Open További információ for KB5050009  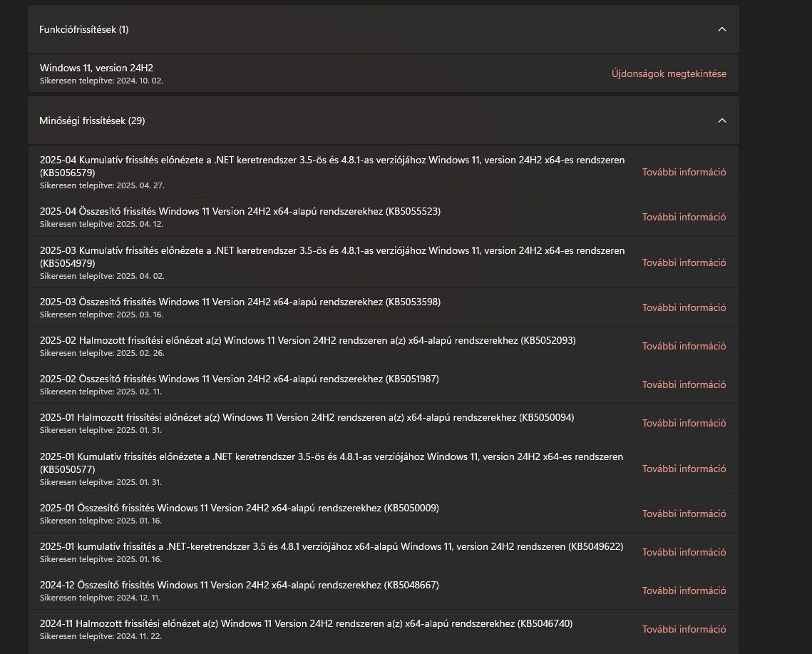click(684, 514)
